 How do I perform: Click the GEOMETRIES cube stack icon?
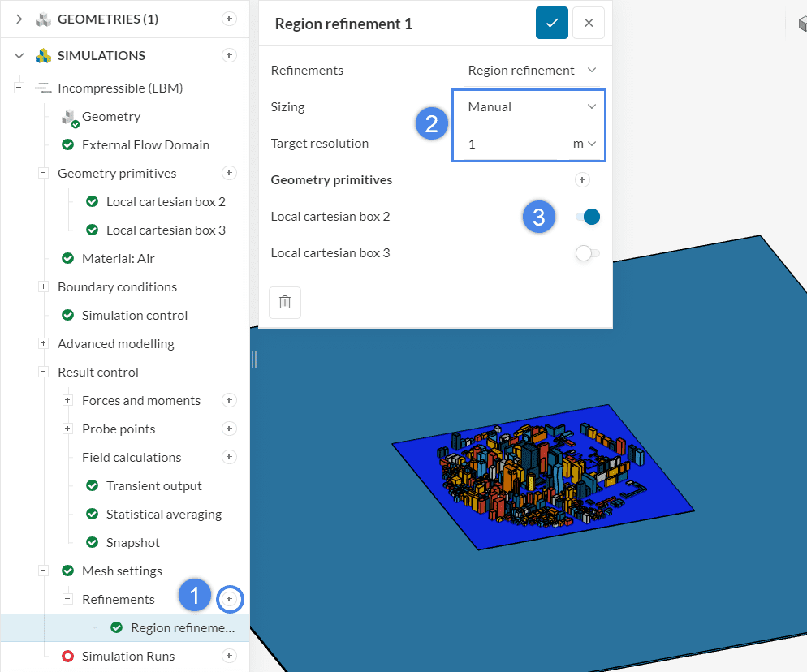click(43, 18)
